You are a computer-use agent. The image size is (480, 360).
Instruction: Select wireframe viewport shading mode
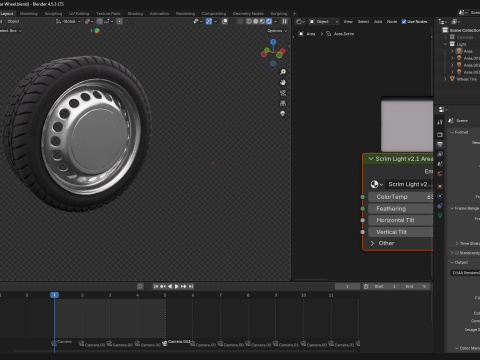pos(249,21)
